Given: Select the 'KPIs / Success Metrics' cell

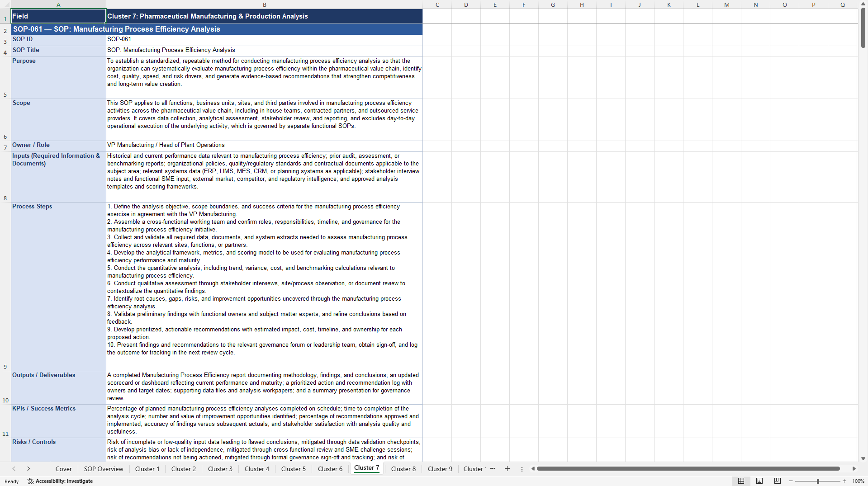Looking at the screenshot, I should coord(58,421).
